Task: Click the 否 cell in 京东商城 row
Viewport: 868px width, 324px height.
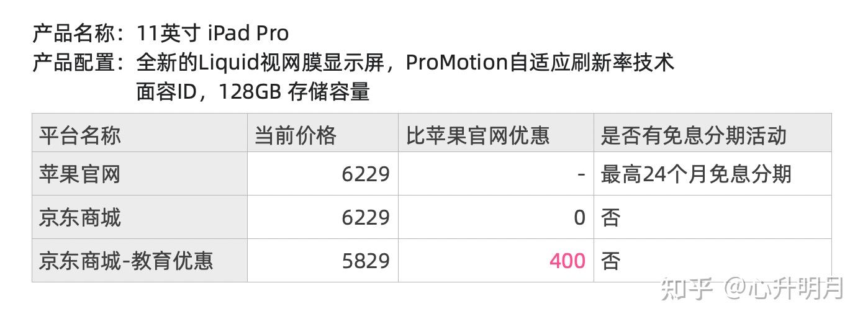Action: 610,217
